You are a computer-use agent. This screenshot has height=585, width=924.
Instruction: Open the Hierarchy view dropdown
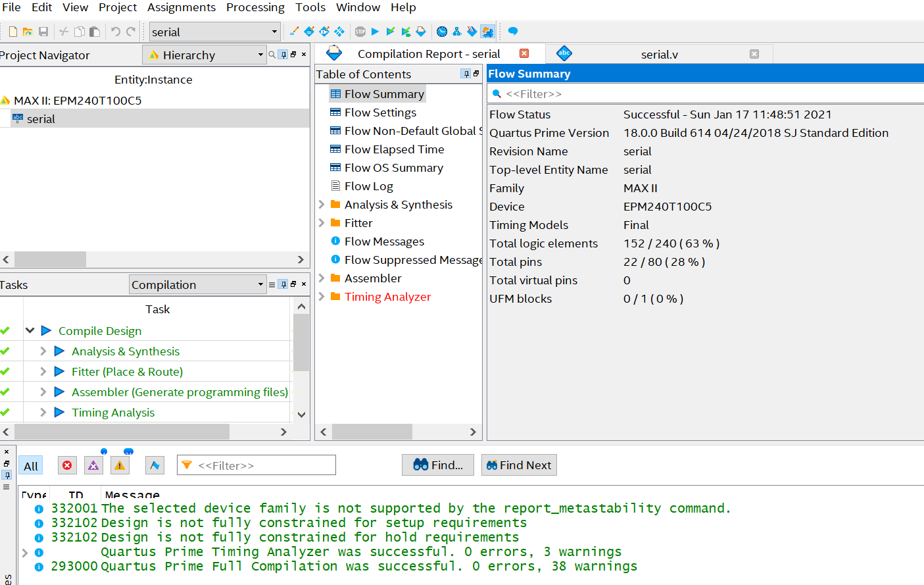tap(205, 55)
